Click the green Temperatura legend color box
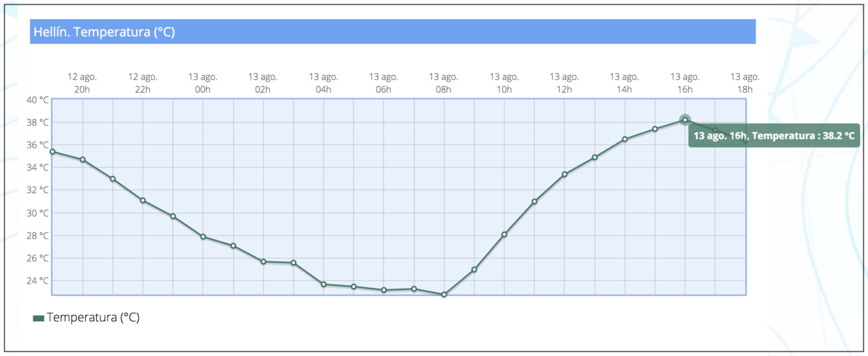Viewport: 868px width, 356px height. point(39,319)
